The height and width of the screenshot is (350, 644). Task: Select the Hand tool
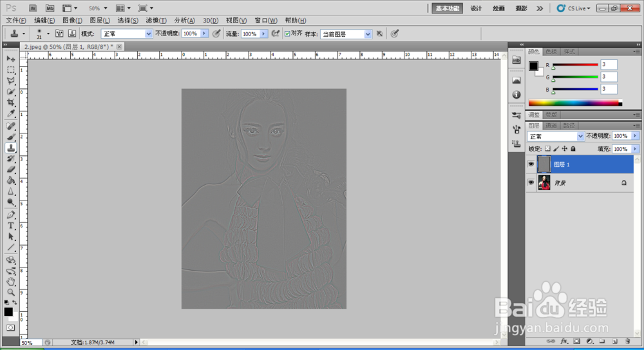click(11, 282)
